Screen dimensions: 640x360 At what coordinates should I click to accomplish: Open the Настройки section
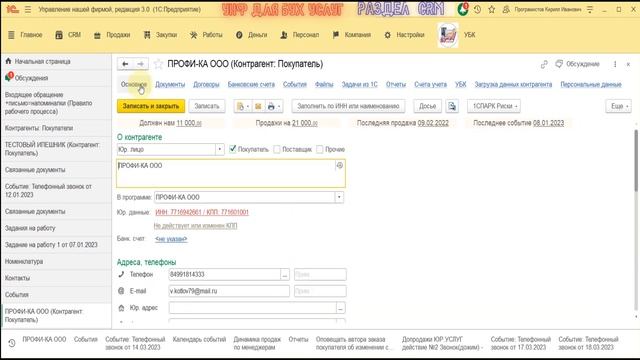tap(404, 35)
